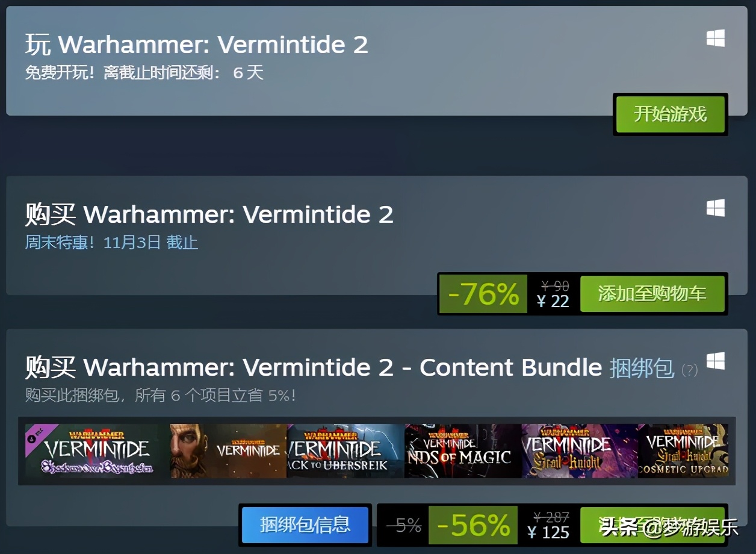
Task: Open the Grail Knight thumbnail
Action: click(x=580, y=451)
